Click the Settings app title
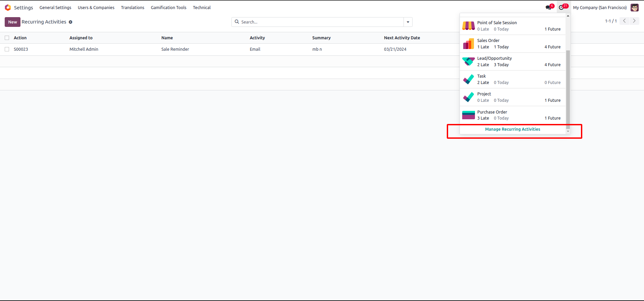The image size is (644, 301). click(23, 7)
